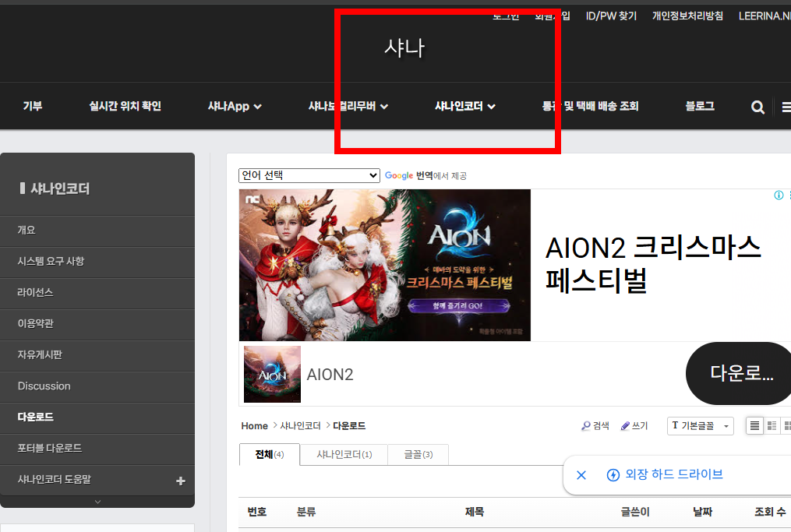Click the info icon on the AION2 banner

point(779,195)
